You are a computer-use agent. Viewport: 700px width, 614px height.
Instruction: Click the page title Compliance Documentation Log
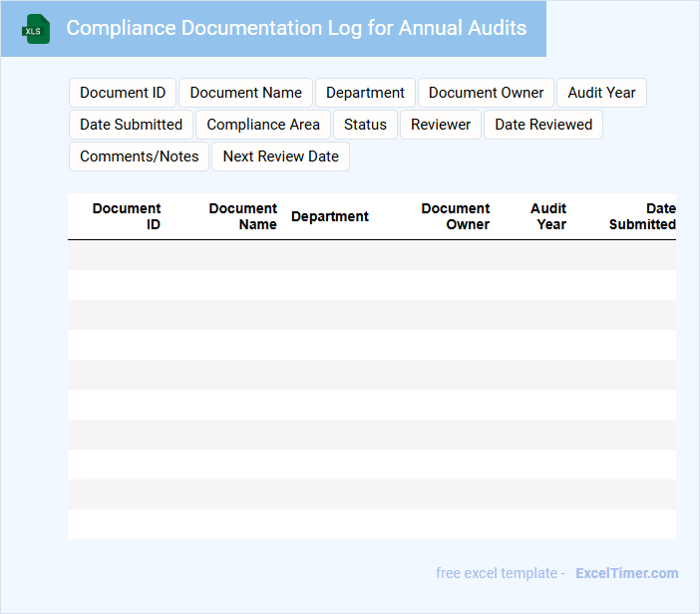coord(296,28)
